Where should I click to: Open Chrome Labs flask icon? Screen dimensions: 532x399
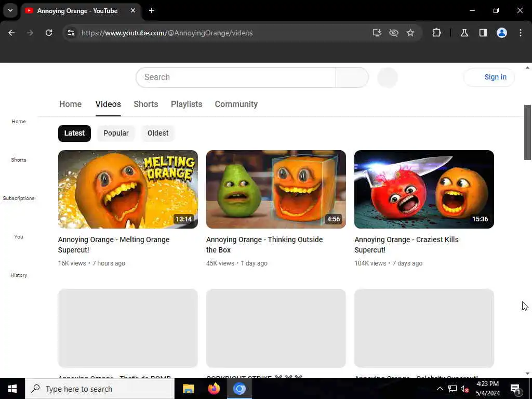tap(464, 33)
